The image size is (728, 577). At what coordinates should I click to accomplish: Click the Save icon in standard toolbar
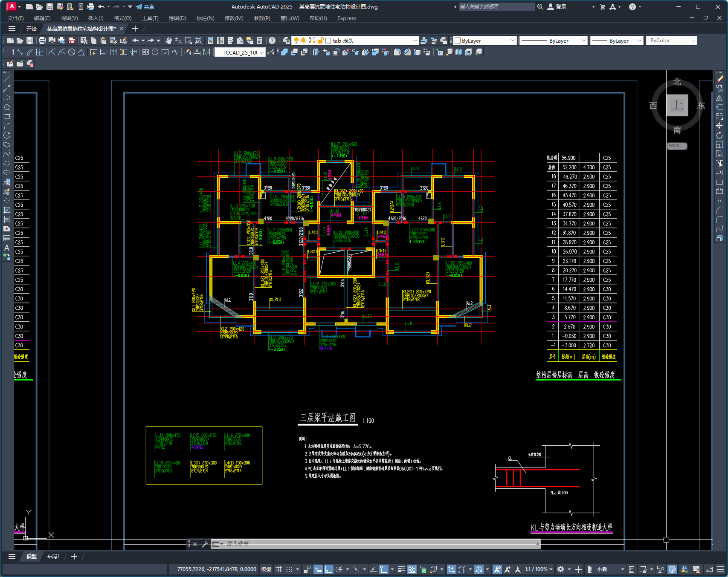pyautogui.click(x=30, y=40)
